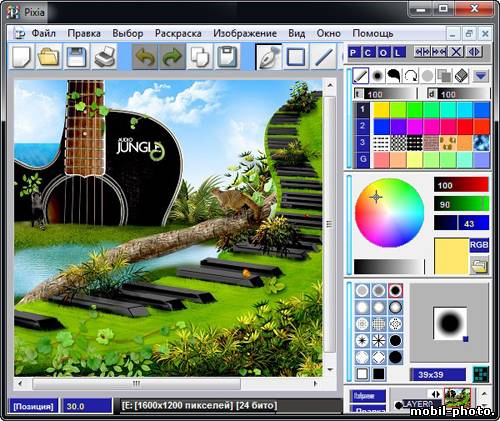
Task: Click the Undo arrow icon
Action: point(145,57)
